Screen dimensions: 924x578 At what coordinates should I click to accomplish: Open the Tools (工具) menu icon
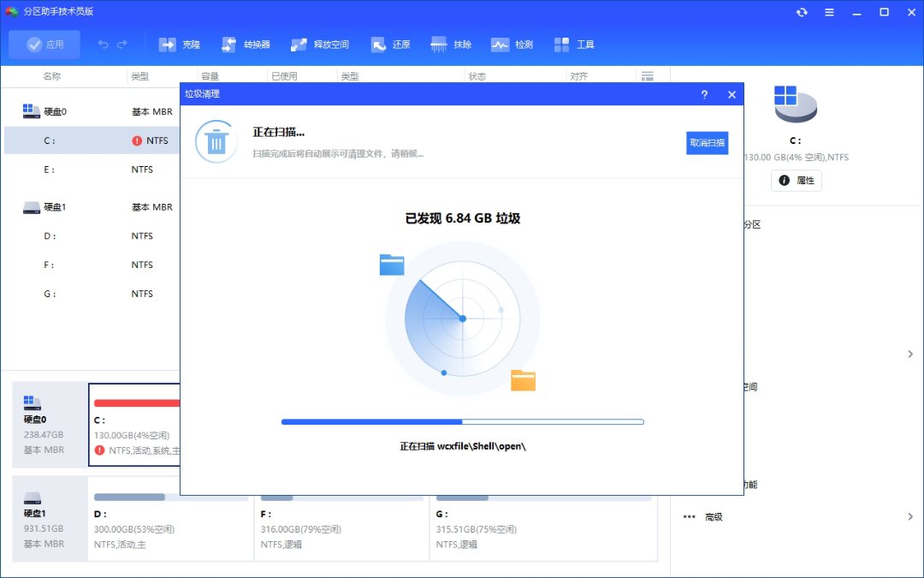(574, 45)
